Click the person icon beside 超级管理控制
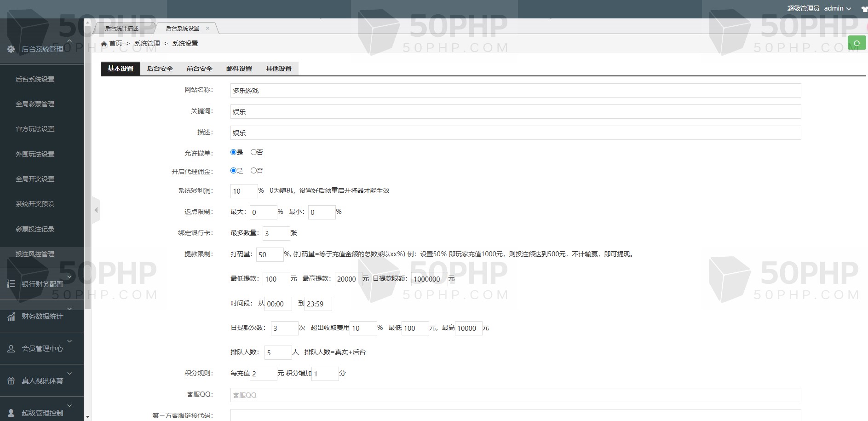 (x=11, y=413)
